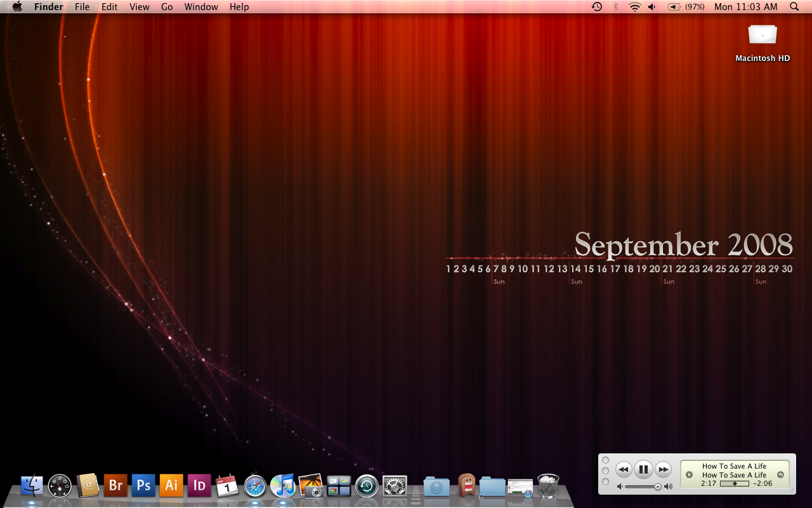This screenshot has width=812, height=508.
Task: Pause the song in the iTunes mini player
Action: [x=643, y=470]
